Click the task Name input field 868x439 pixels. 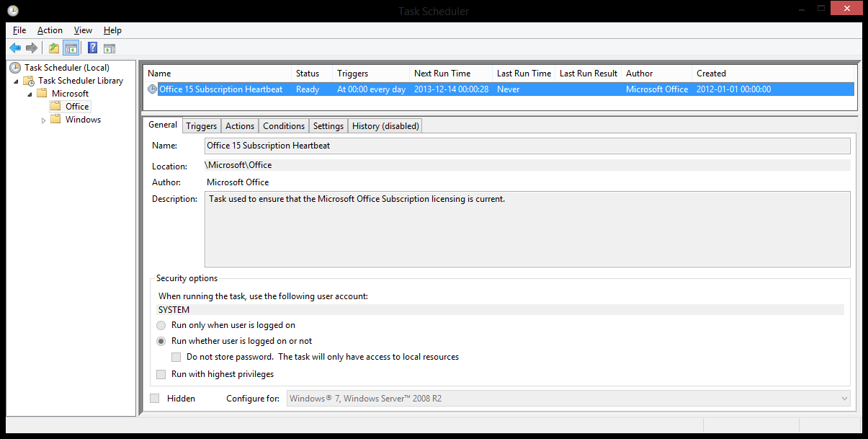[527, 146]
